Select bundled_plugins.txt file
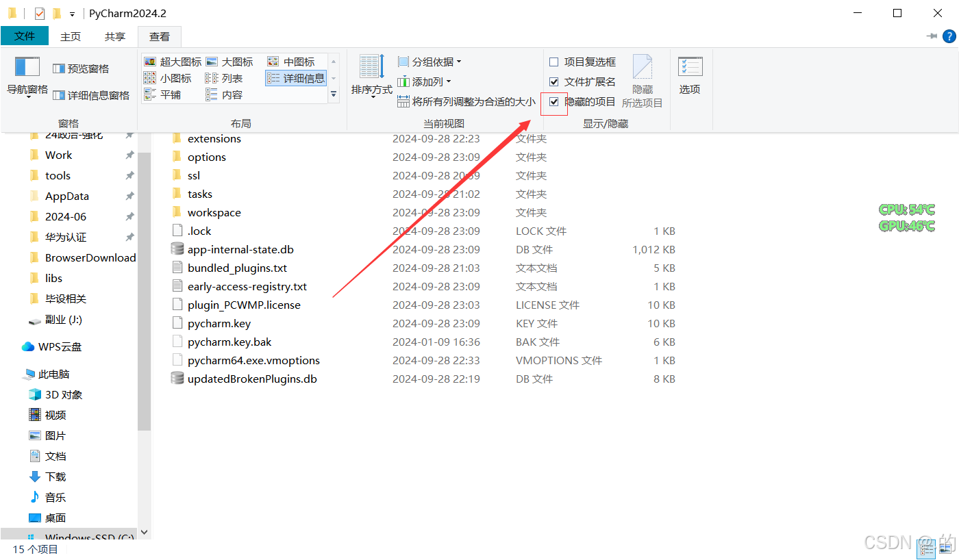This screenshot has width=959, height=560. [237, 268]
